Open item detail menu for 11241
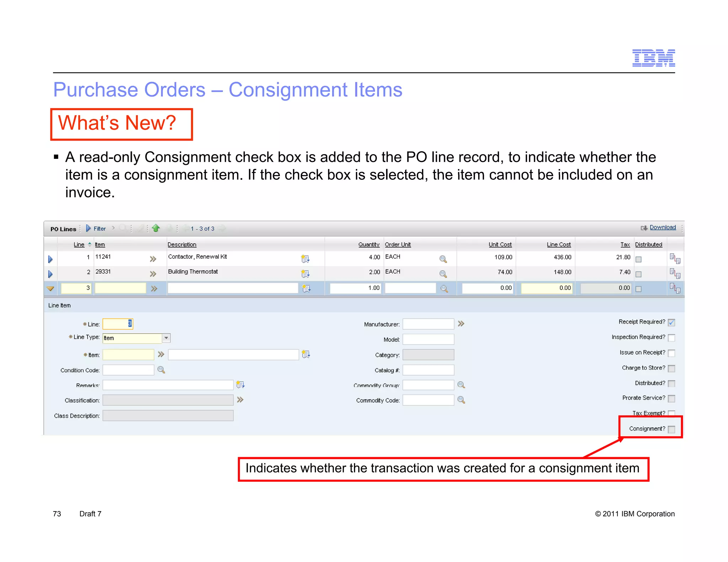 coord(153,259)
